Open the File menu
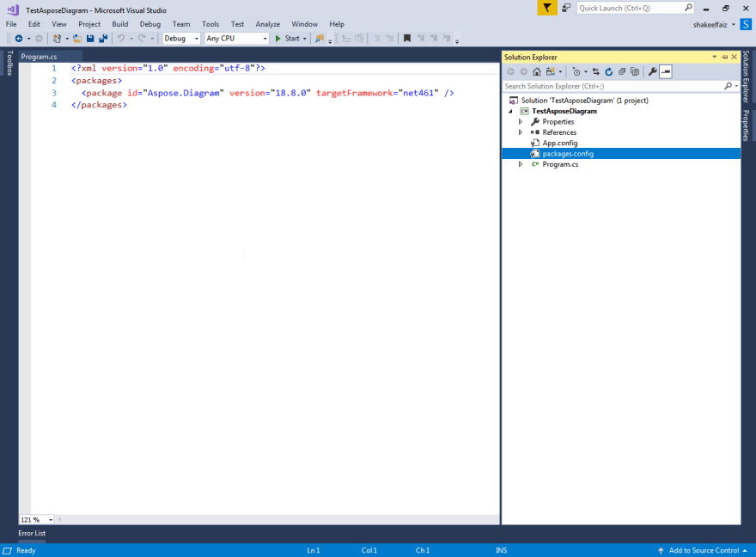This screenshot has width=756, height=557. click(11, 24)
